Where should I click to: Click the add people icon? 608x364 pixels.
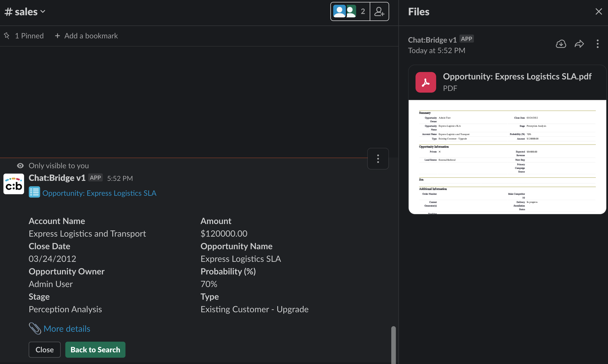pyautogui.click(x=379, y=11)
